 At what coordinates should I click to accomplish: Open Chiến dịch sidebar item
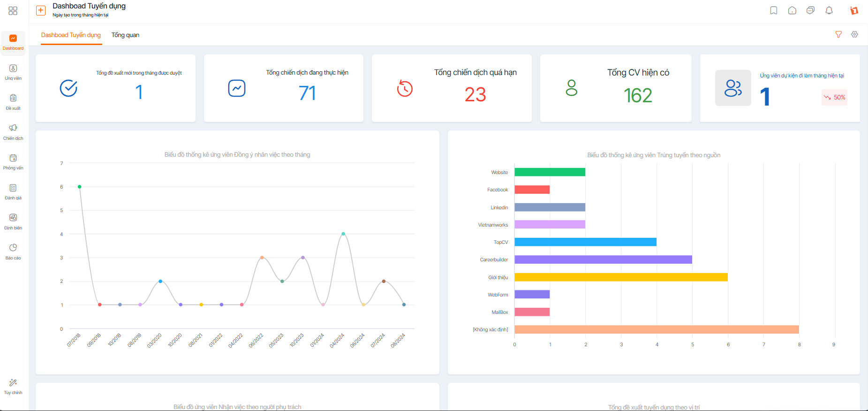click(x=13, y=132)
